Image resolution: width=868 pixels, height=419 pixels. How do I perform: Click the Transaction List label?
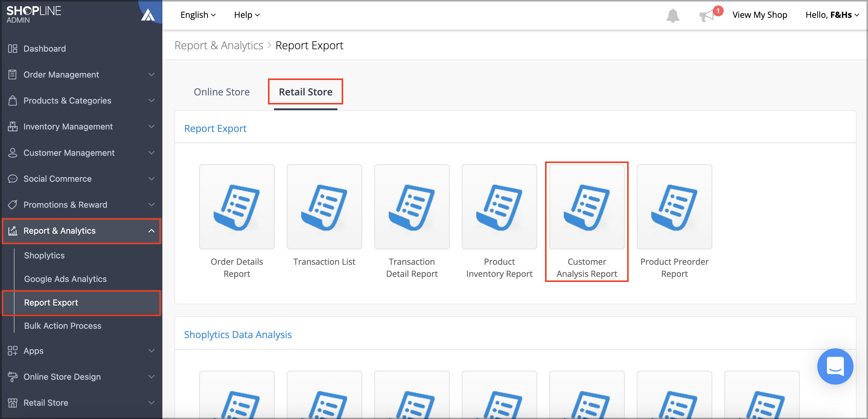[x=324, y=262]
